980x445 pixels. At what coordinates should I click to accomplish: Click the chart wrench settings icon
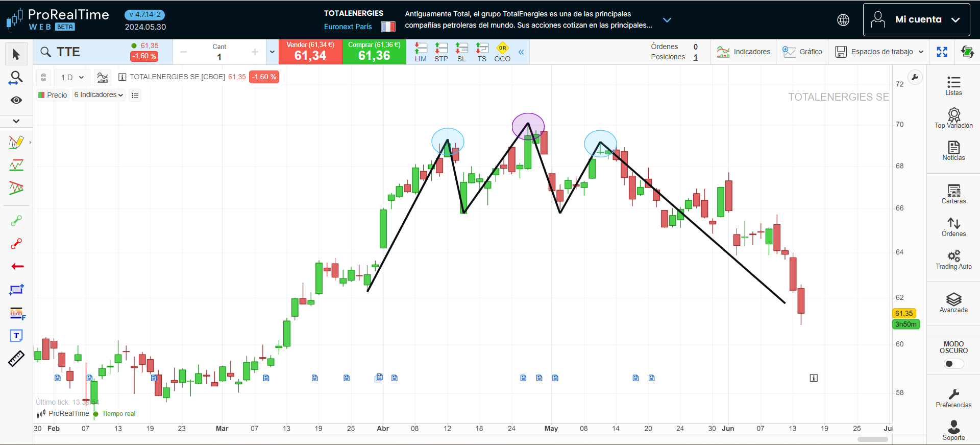tap(915, 78)
